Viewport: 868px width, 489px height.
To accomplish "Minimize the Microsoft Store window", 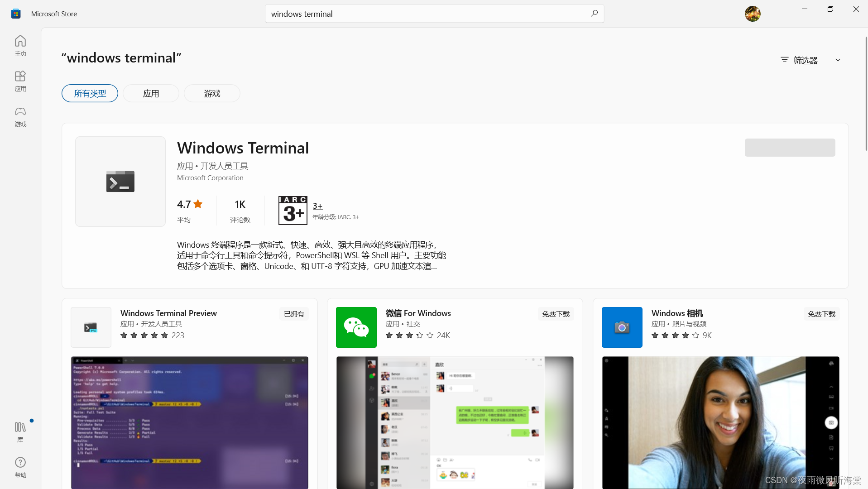I will pos(805,9).
